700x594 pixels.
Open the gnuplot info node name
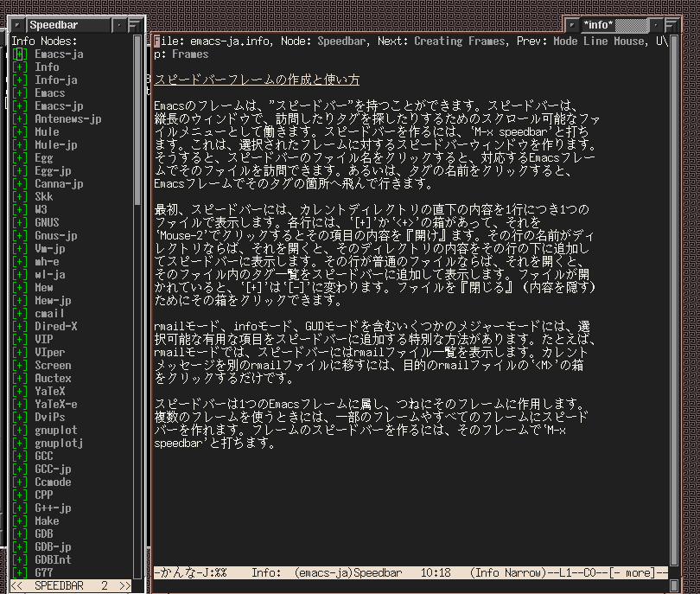tap(56, 430)
